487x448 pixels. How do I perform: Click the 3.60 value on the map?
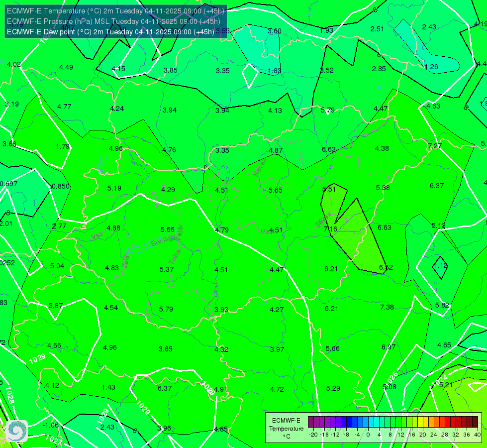(x=274, y=31)
